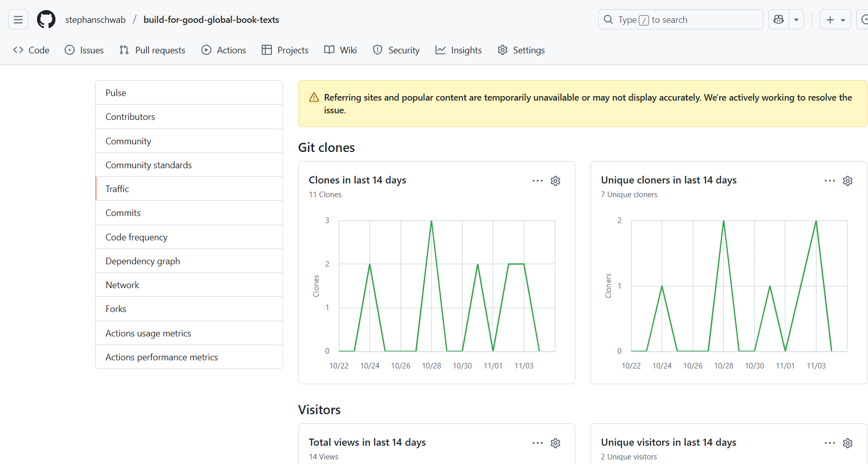This screenshot has height=464, width=868.
Task: Open gear settings for Total views chart
Action: (x=555, y=443)
